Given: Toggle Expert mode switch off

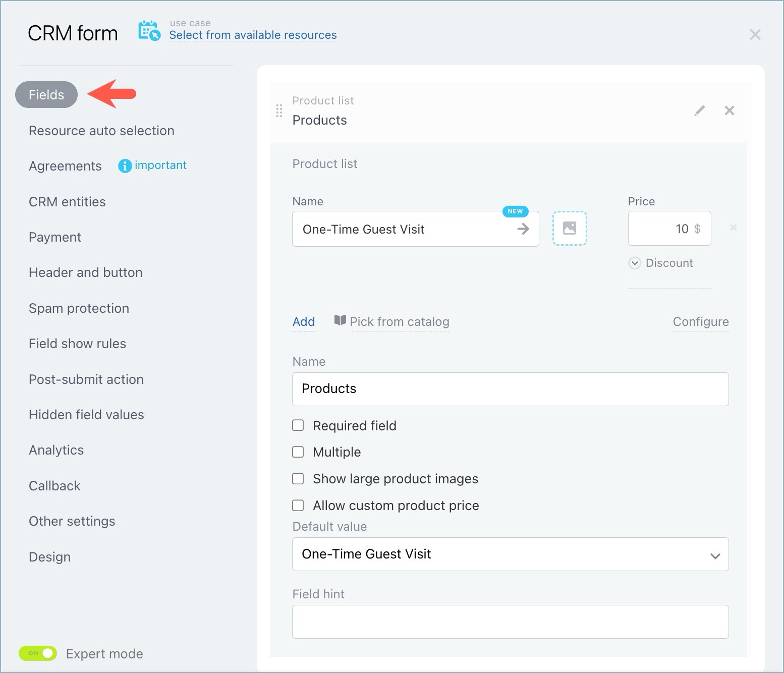Looking at the screenshot, I should point(38,653).
